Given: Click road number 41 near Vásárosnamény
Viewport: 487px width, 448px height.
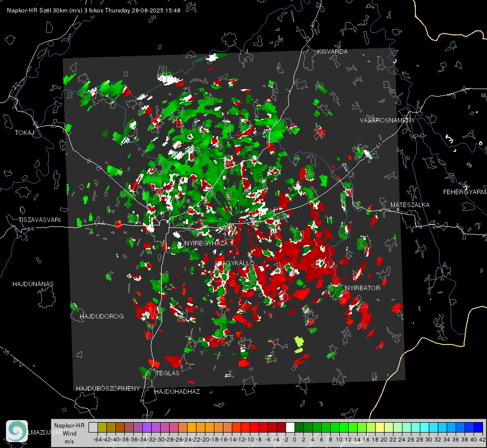Looking at the screenshot, I should pos(378,145).
